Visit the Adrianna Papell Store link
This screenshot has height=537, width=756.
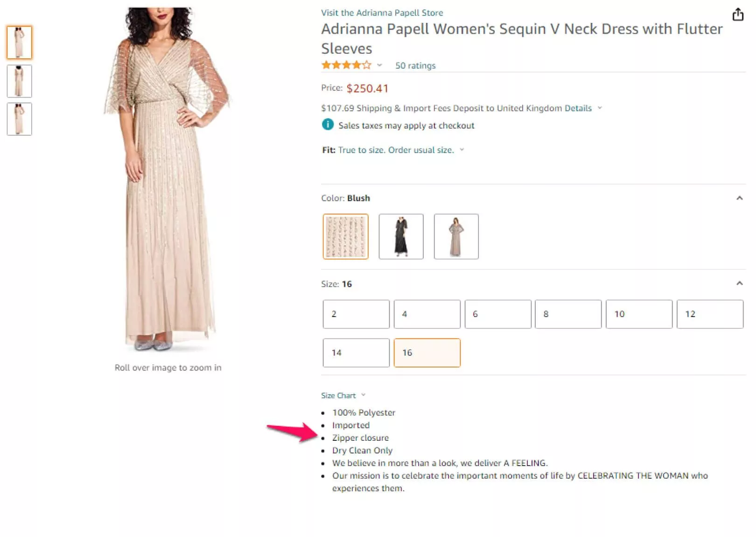382,13
